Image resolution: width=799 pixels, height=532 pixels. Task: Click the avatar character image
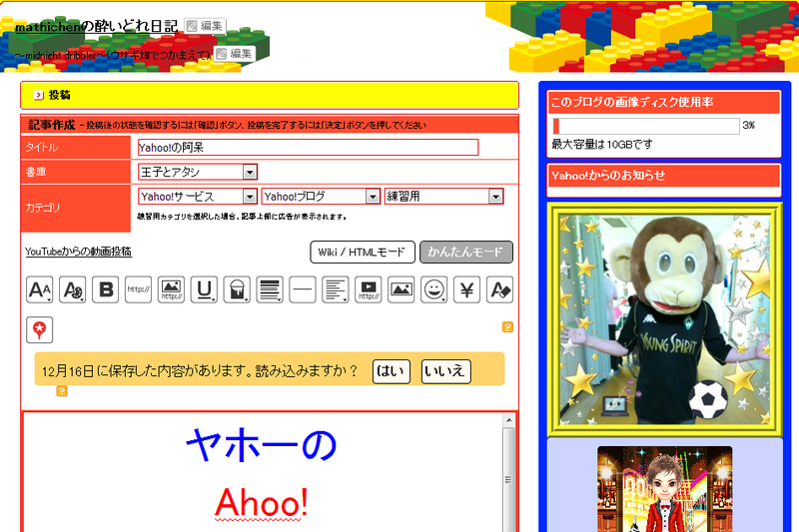pyautogui.click(x=664, y=489)
